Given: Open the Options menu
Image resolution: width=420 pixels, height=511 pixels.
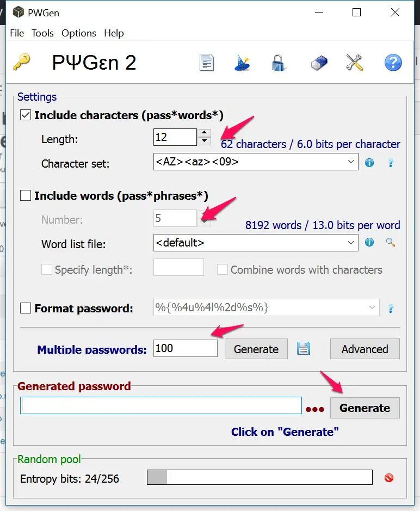Looking at the screenshot, I should pyautogui.click(x=79, y=33).
